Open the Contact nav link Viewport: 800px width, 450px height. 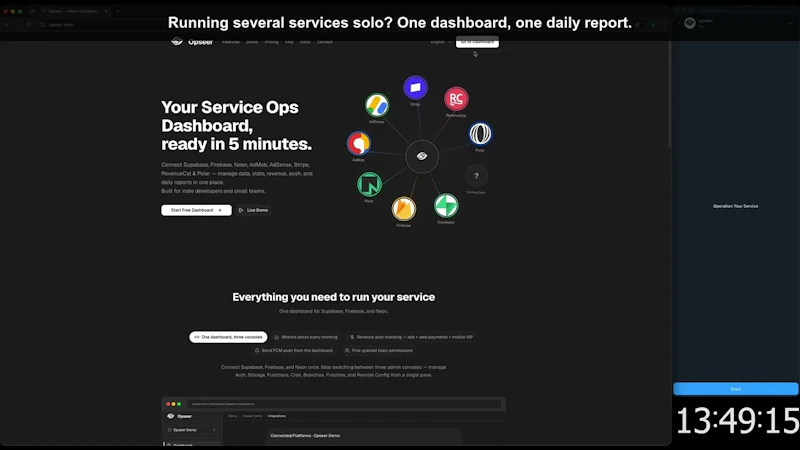coord(325,42)
